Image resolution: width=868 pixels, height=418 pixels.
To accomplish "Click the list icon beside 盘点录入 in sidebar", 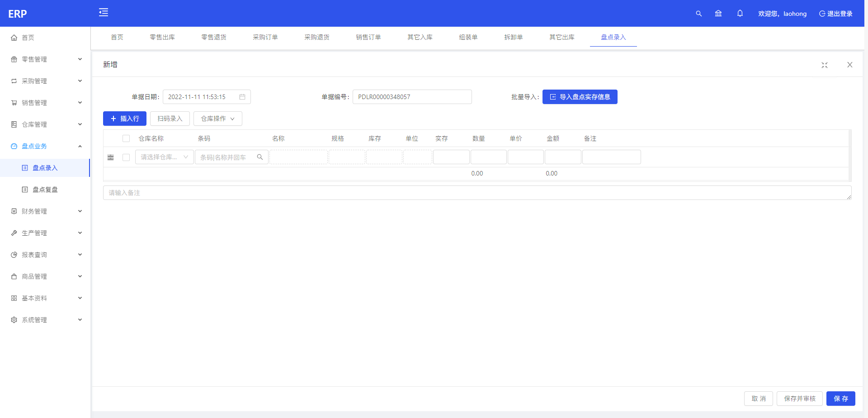I will pyautogui.click(x=25, y=168).
